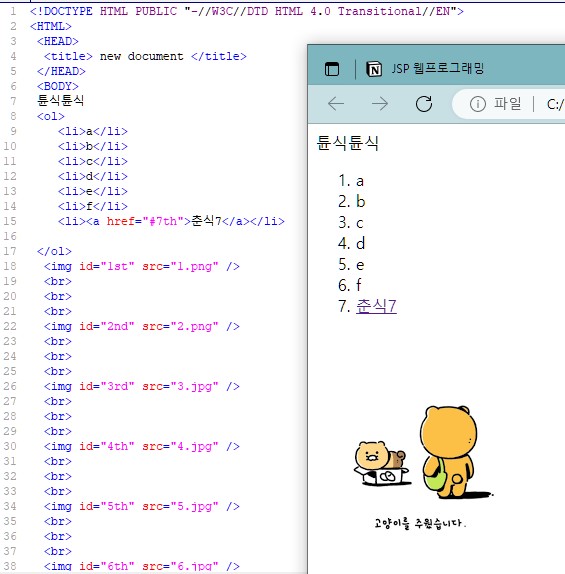Click the DOCTYPE declaration on line 1
Image resolution: width=565 pixels, height=574 pixels.
point(247,11)
